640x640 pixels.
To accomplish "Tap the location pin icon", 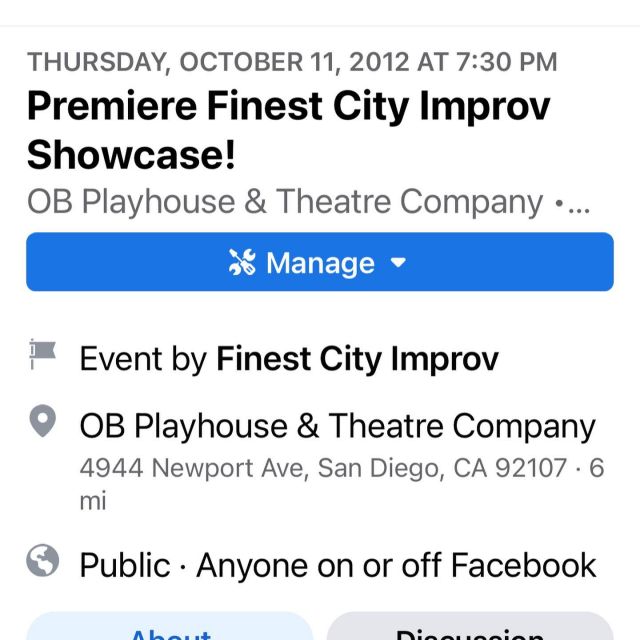I will tap(43, 421).
